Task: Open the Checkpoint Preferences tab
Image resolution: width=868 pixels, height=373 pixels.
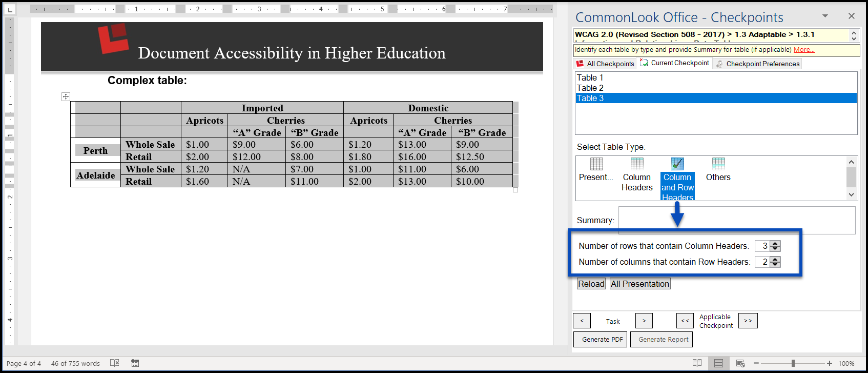Action: coord(757,64)
